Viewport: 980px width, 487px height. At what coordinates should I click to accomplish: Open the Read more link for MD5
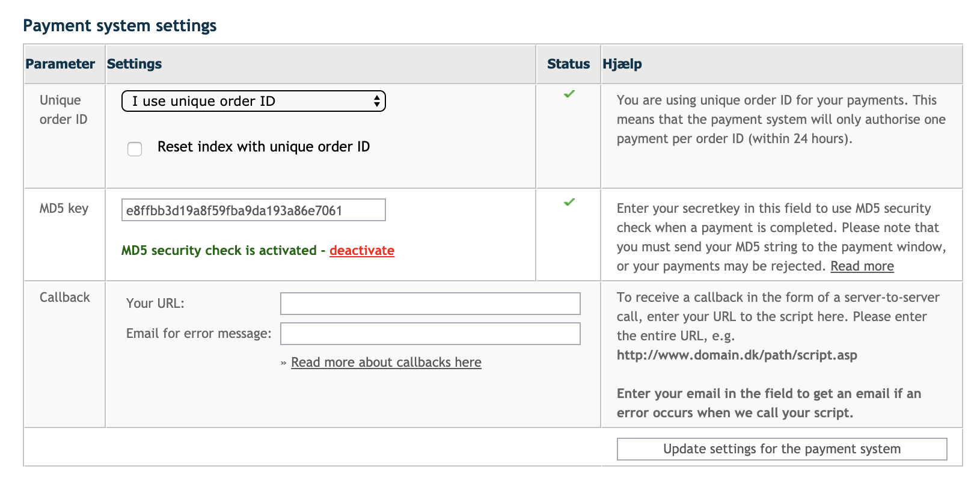862,266
